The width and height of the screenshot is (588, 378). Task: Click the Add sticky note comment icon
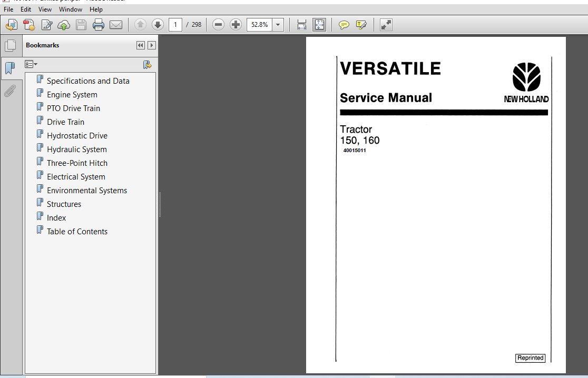click(344, 25)
